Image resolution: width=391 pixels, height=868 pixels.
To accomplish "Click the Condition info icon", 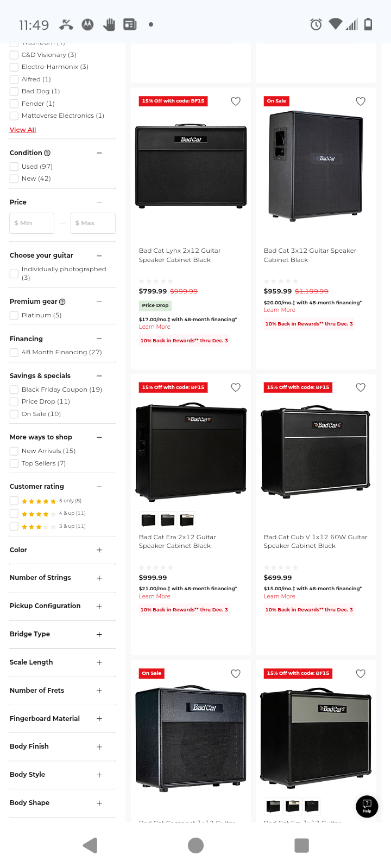I will (x=47, y=153).
